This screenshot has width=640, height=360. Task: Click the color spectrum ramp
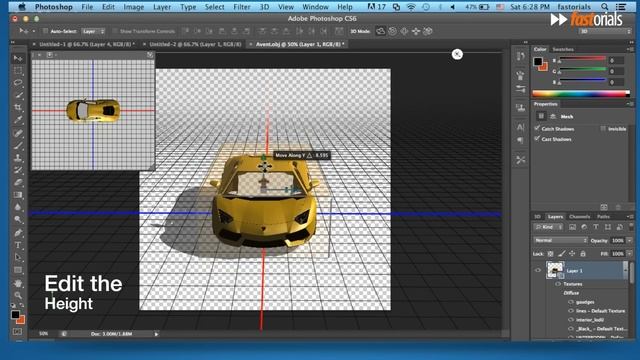[x=581, y=93]
